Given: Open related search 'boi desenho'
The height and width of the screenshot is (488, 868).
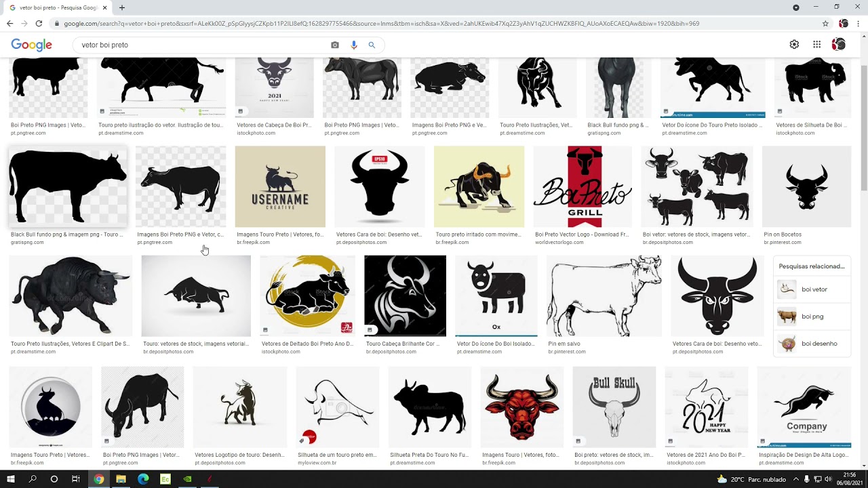Looking at the screenshot, I should (x=812, y=344).
